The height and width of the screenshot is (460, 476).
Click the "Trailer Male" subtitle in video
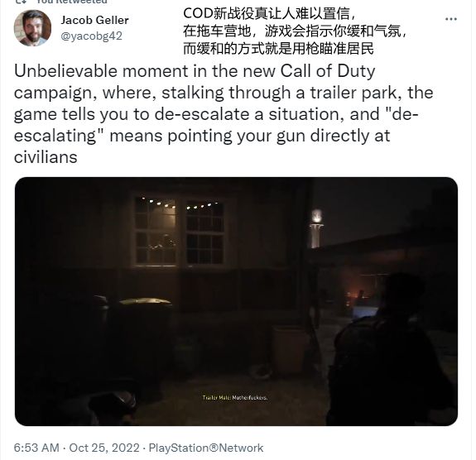tap(235, 397)
